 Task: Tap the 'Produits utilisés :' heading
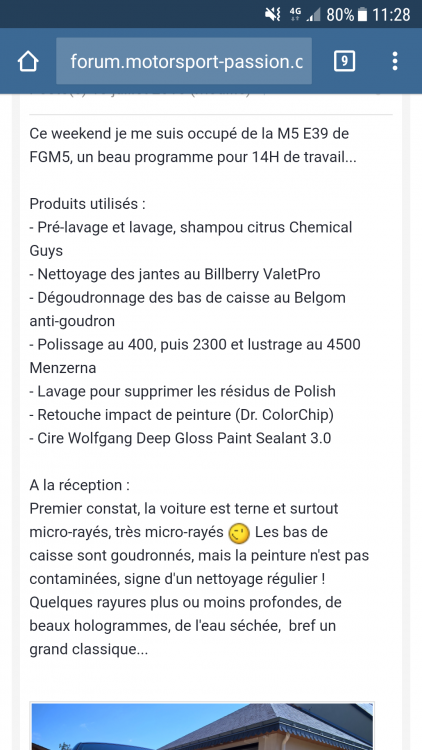coord(88,204)
